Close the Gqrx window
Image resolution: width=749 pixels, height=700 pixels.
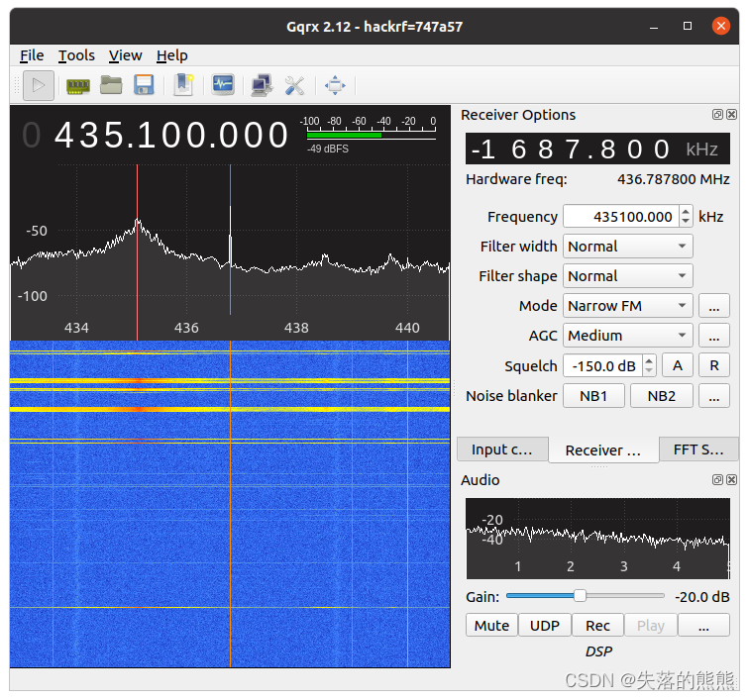721,26
